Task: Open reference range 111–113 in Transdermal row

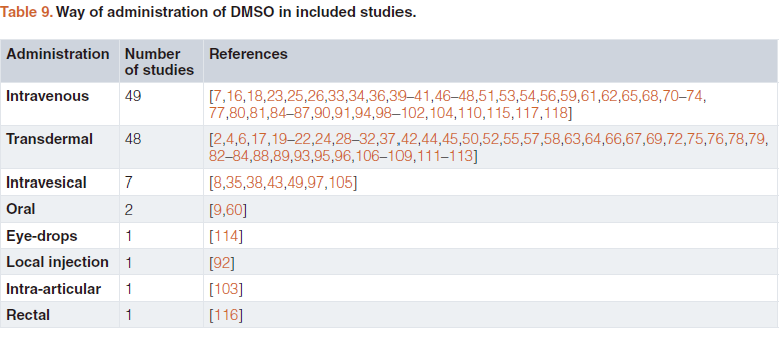Action: (x=444, y=156)
